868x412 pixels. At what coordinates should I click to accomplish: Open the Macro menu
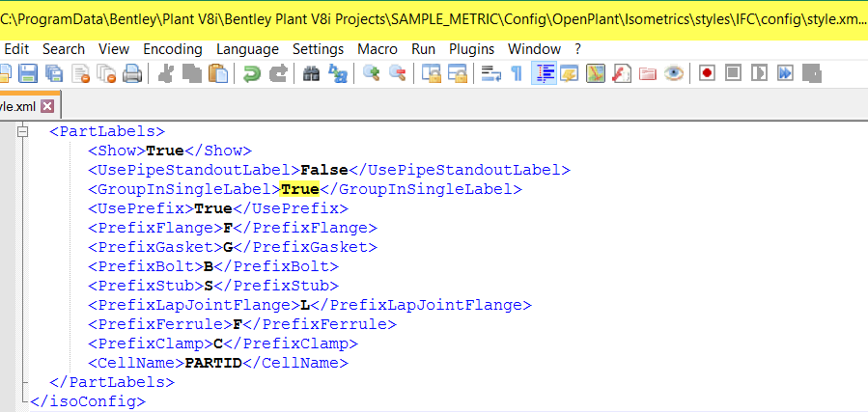point(378,49)
